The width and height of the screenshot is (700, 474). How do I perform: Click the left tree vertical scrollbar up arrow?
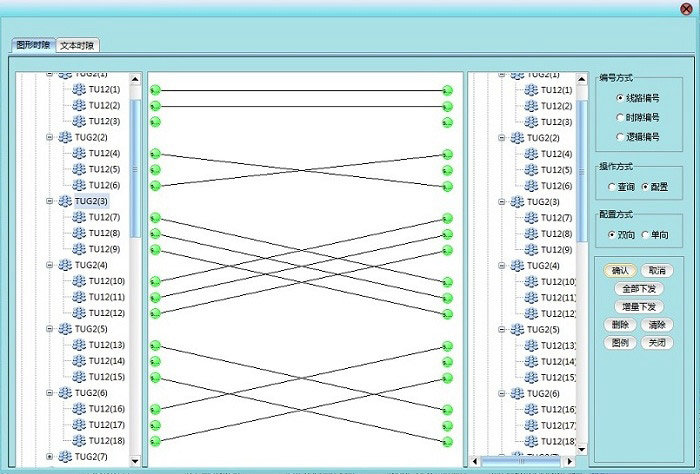(135, 78)
